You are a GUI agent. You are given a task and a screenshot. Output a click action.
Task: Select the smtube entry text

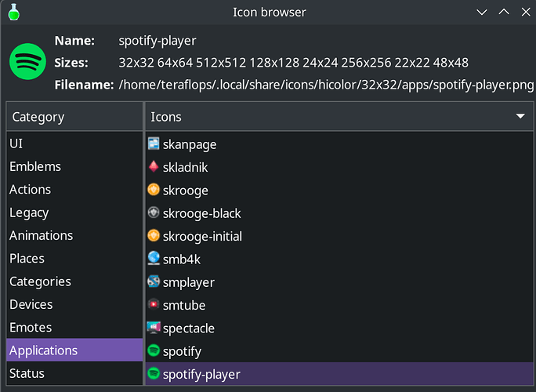(184, 305)
